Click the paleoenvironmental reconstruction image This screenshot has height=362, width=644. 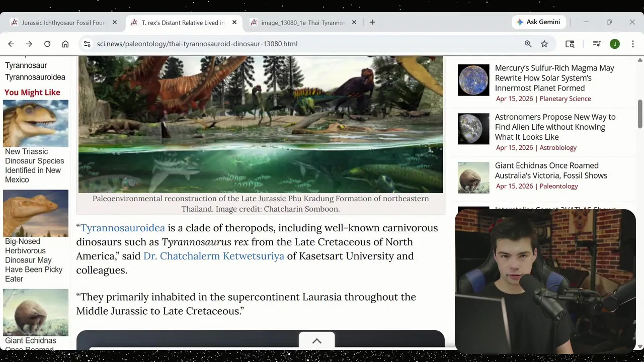click(x=261, y=124)
